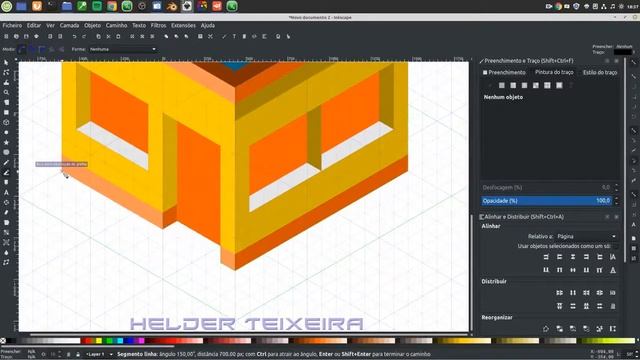Switch to Pintura do traço tab

pyautogui.click(x=554, y=72)
